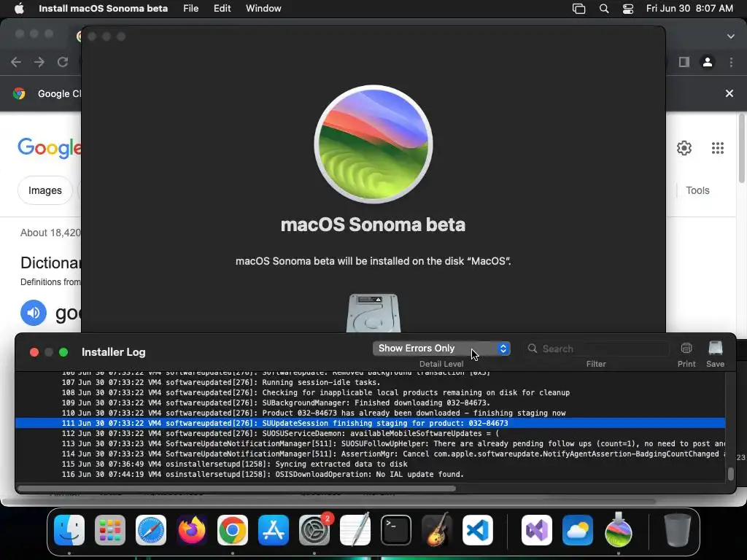This screenshot has width=747, height=560.
Task: Open Finder from the Dock
Action: click(69, 530)
